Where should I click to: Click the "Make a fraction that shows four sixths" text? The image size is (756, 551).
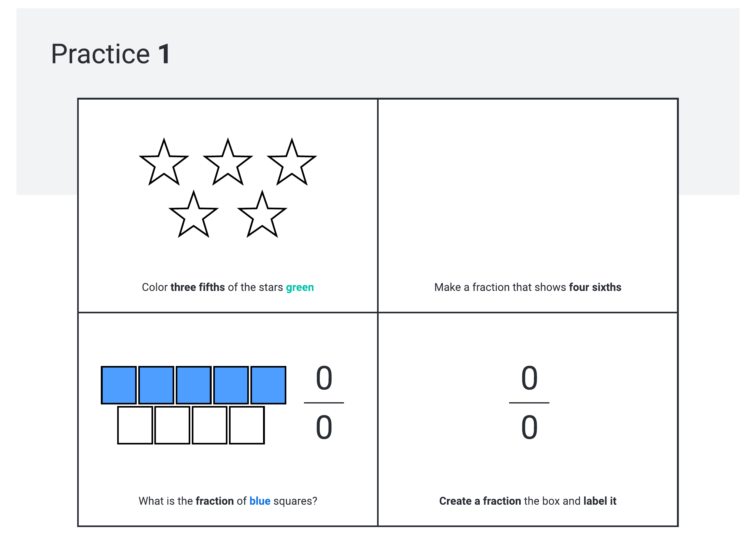(x=528, y=287)
